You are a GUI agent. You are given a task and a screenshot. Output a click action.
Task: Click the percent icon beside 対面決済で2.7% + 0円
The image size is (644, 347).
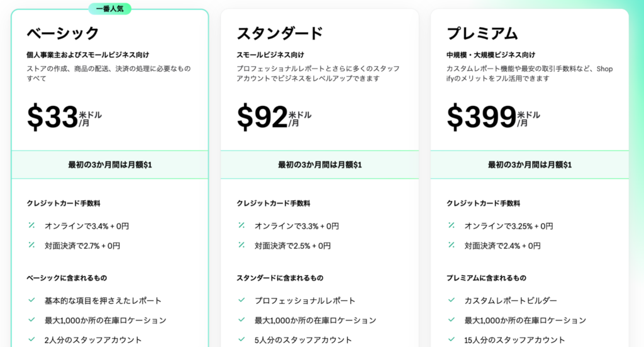click(x=31, y=245)
